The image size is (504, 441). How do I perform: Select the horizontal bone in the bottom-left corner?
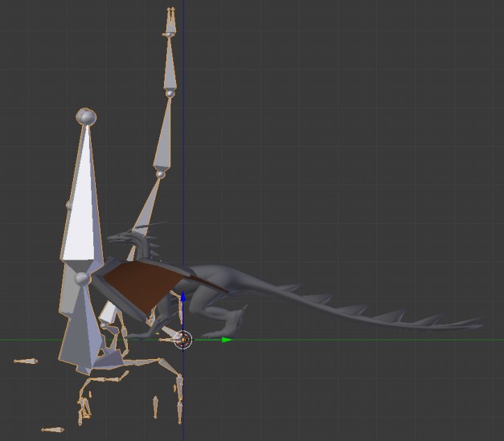coord(52,430)
